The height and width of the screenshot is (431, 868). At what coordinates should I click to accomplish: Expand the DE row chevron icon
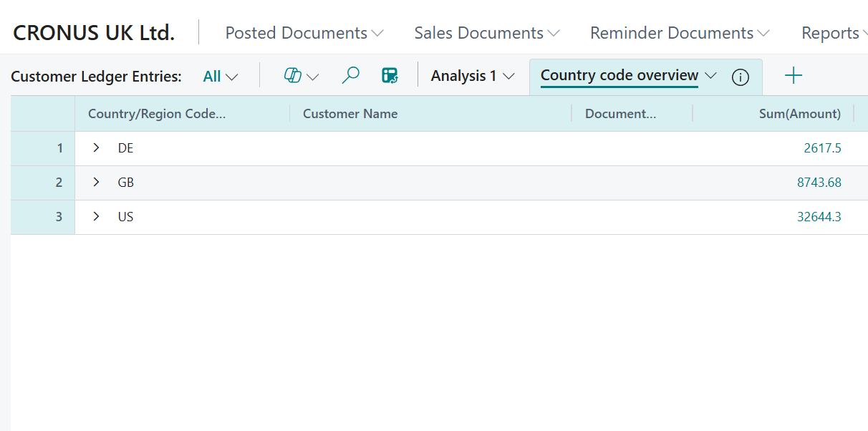coord(96,147)
